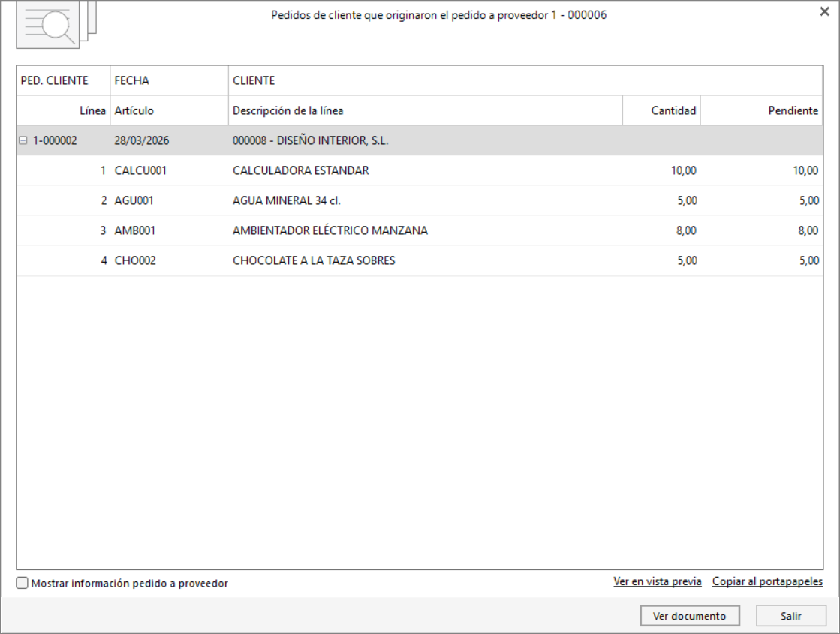
Task: Click Copiar al portapapeles link
Action: (x=767, y=581)
